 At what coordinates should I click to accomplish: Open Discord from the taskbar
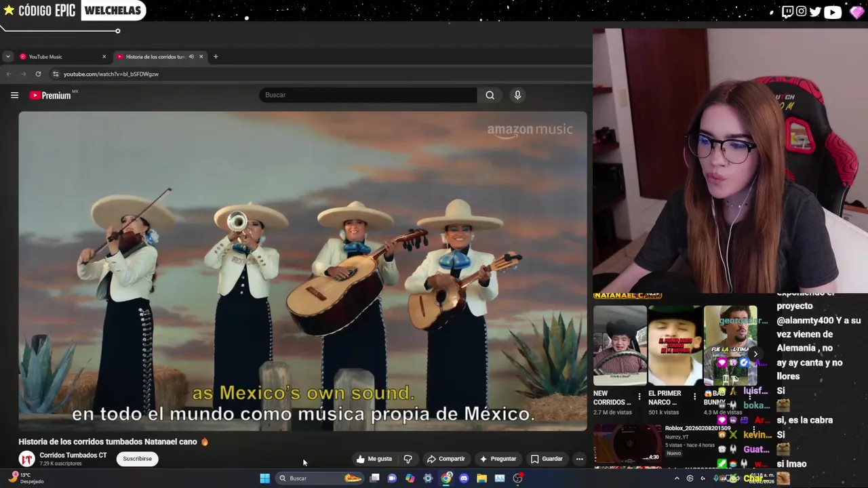click(464, 479)
